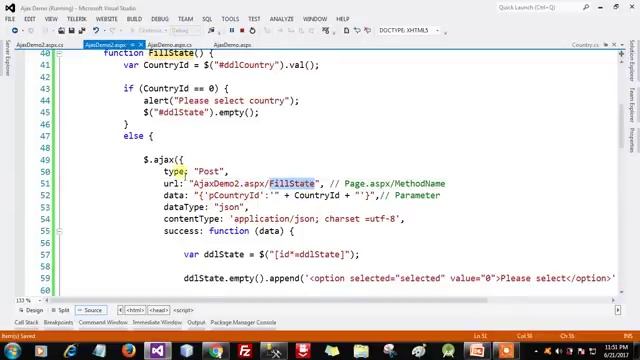Click the navigate backward toolbar icon
The width and height of the screenshot is (640, 360).
click(x=15, y=31)
